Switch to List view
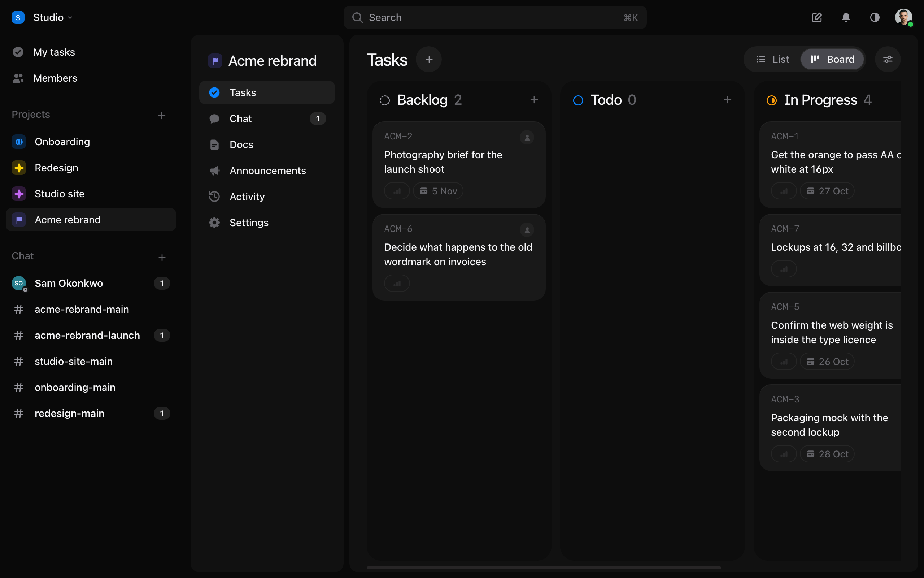Image resolution: width=924 pixels, height=578 pixels. tap(773, 59)
